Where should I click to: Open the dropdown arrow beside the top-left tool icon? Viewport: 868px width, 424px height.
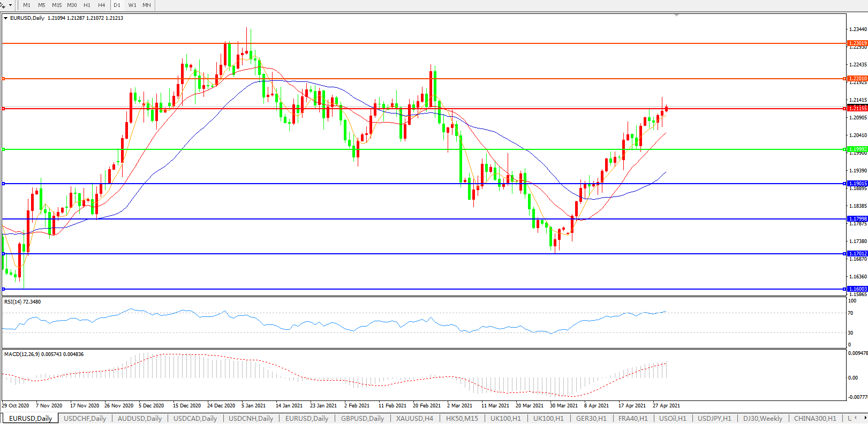click(x=10, y=5)
